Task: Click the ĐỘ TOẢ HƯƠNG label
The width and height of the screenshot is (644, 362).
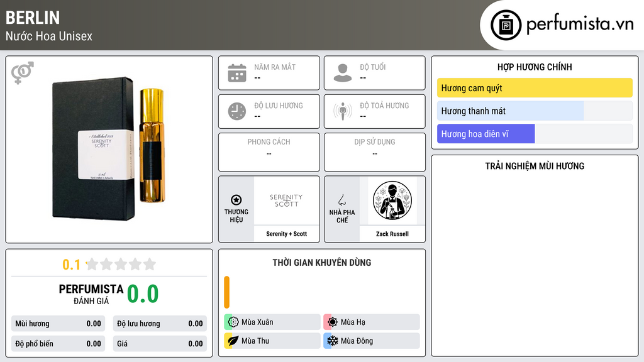Action: (x=384, y=106)
